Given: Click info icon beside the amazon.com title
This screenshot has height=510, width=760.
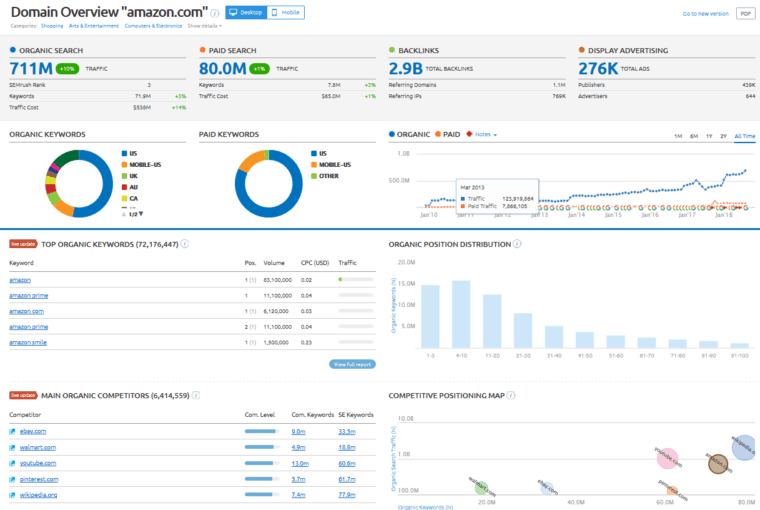Looking at the screenshot, I should click(215, 13).
